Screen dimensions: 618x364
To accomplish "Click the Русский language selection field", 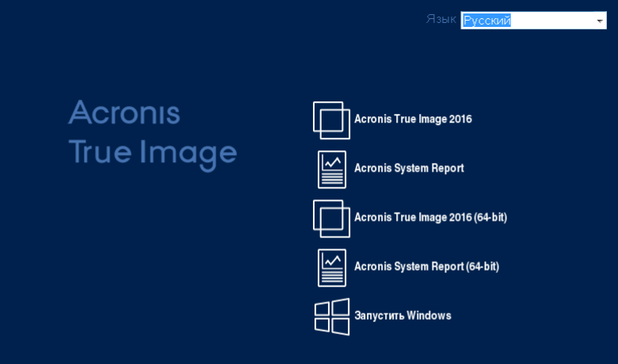I will (533, 21).
